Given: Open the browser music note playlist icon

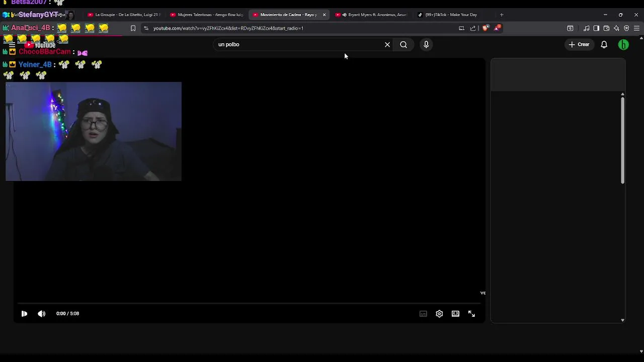Looking at the screenshot, I should click(586, 28).
